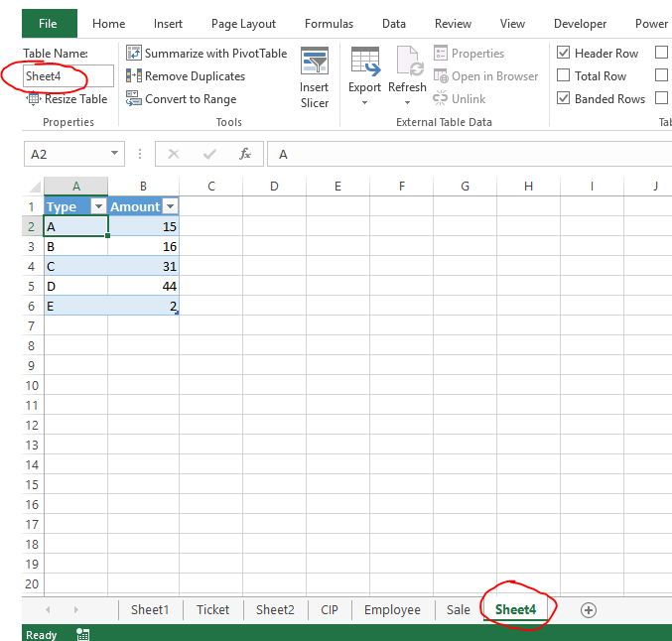This screenshot has width=672, height=641.
Task: Click Summarize with PivotTable icon
Action: [x=134, y=54]
